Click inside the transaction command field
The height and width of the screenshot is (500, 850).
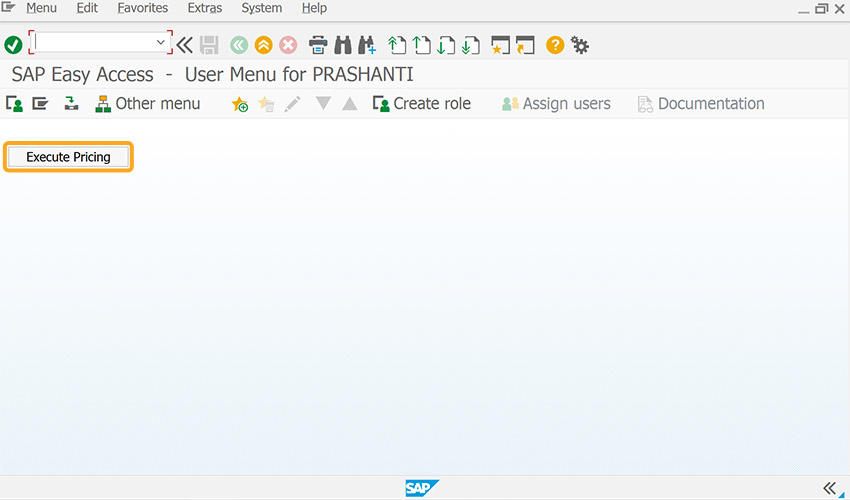tap(95, 42)
